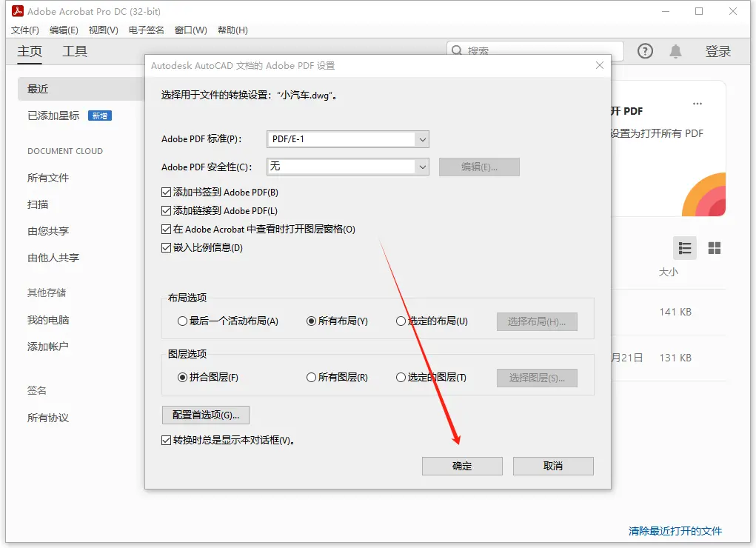Click the 选择布局(H)... button

pos(537,321)
